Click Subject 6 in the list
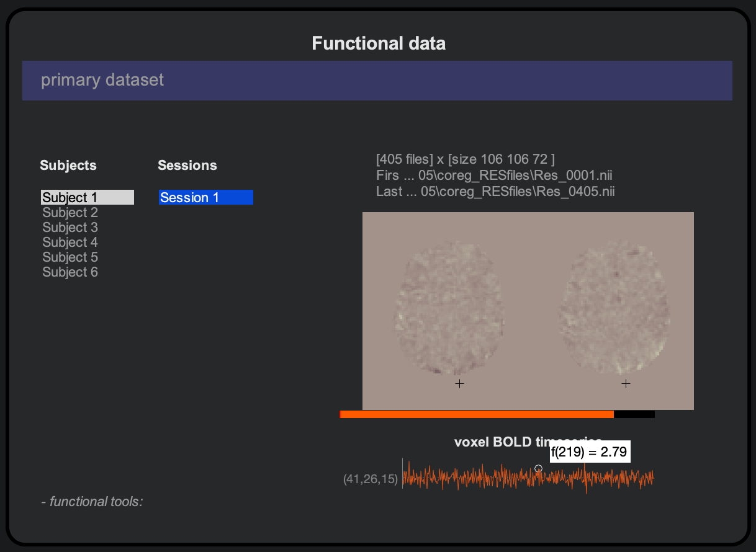This screenshot has width=756, height=552. click(70, 272)
